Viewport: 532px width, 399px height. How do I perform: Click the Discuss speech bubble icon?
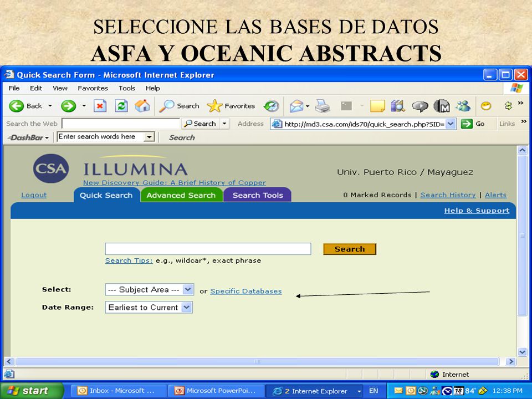420,106
